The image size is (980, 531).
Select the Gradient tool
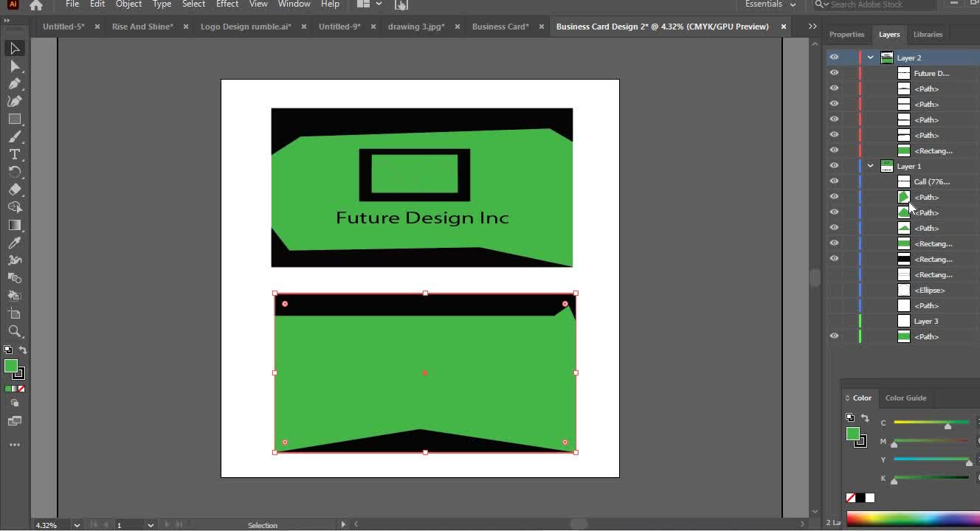15,225
